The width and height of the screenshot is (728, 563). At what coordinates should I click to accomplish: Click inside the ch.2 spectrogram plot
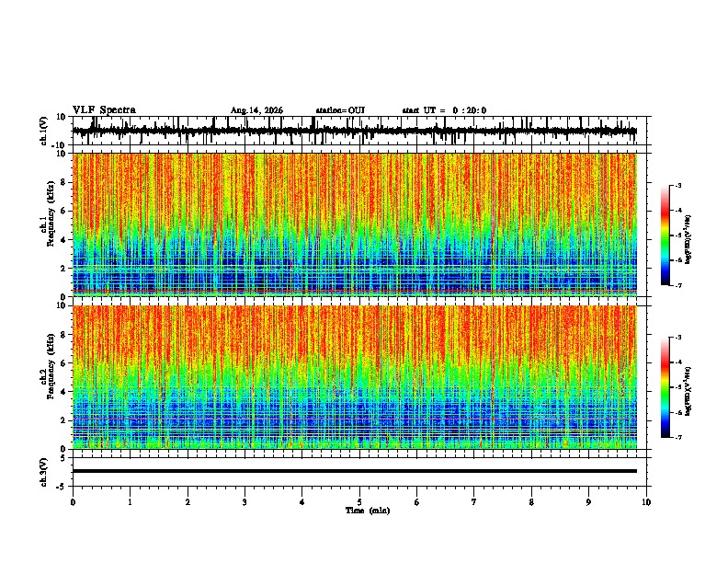pyautogui.click(x=355, y=377)
